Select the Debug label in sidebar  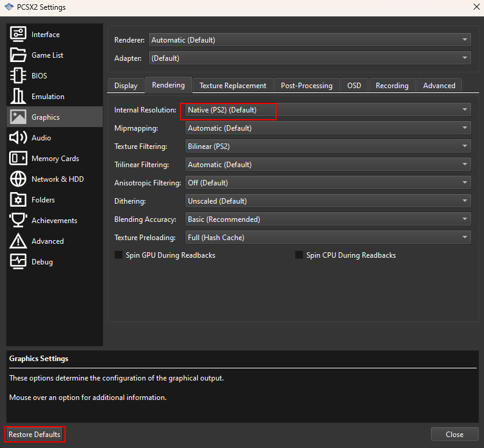point(42,262)
